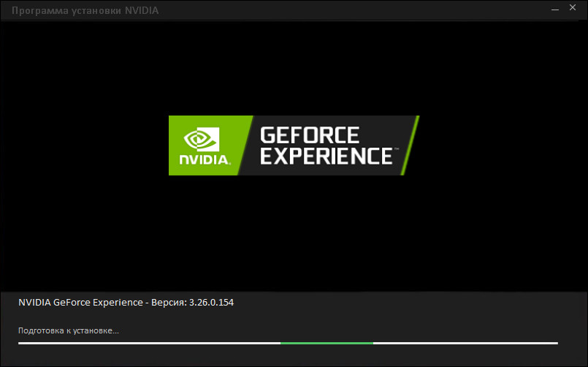Click the NVIDIA eye logo icon
Screen dimensions: 588x367
(x=202, y=139)
